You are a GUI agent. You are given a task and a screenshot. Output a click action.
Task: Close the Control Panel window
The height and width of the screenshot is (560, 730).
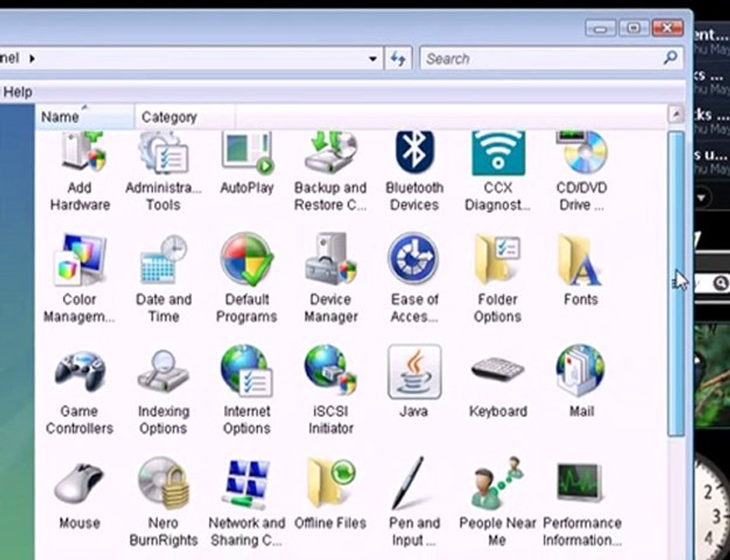point(667,28)
